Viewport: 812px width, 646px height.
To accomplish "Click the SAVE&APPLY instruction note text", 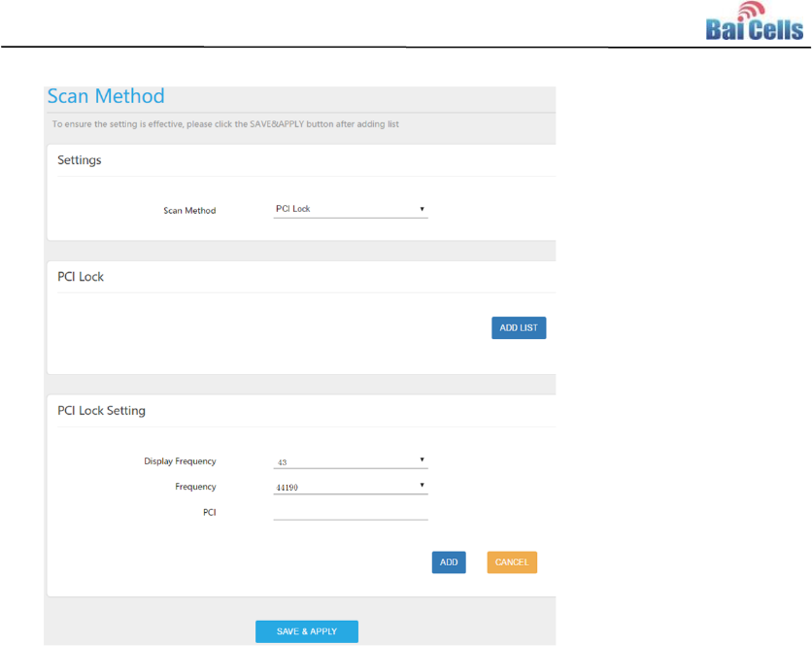I will point(225,124).
